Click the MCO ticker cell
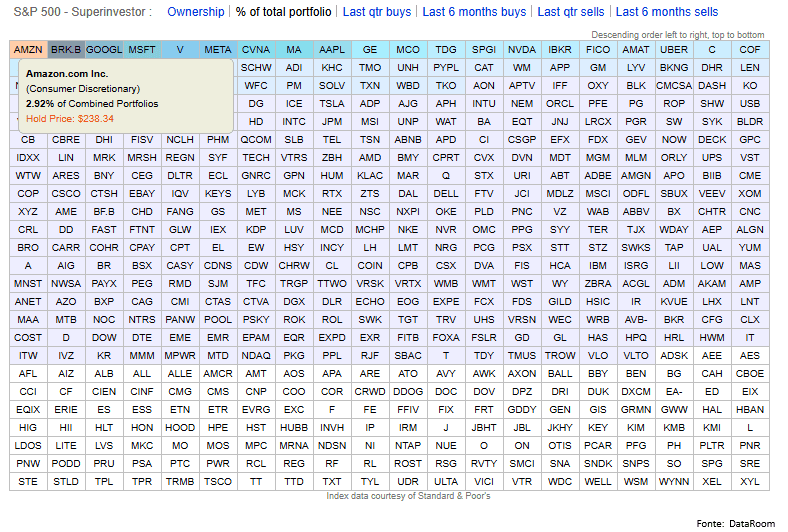This screenshot has height=532, width=788. pos(408,50)
